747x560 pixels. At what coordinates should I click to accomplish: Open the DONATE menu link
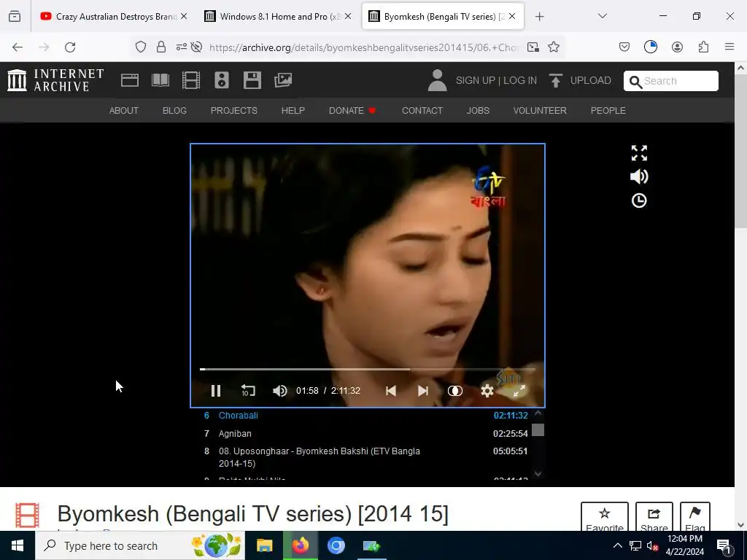point(352,111)
